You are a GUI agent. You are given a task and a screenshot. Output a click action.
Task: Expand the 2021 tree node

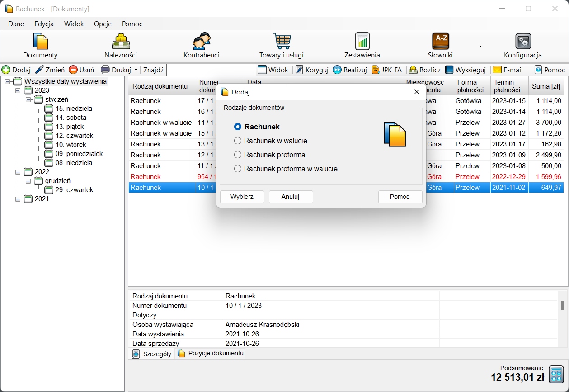18,199
